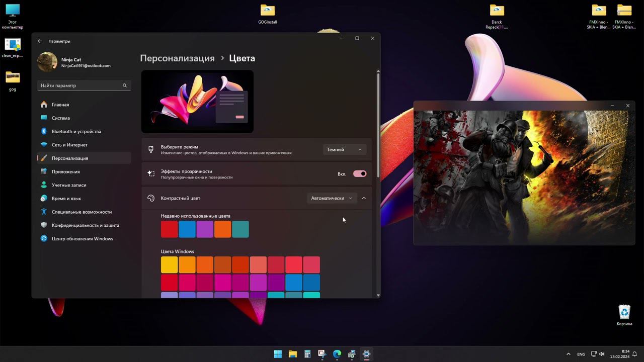Select the gog folder on desktop
Image resolution: width=644 pixels, height=362 pixels.
click(x=13, y=81)
